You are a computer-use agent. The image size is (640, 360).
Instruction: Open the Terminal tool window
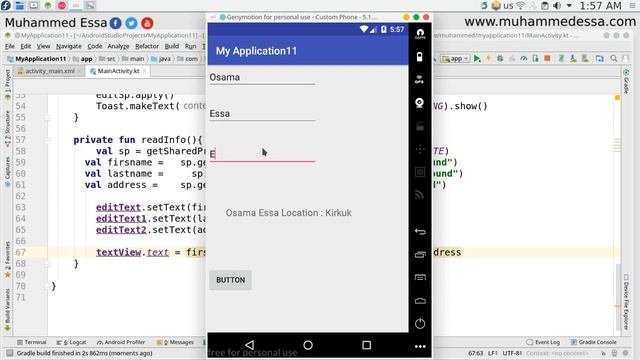31,342
